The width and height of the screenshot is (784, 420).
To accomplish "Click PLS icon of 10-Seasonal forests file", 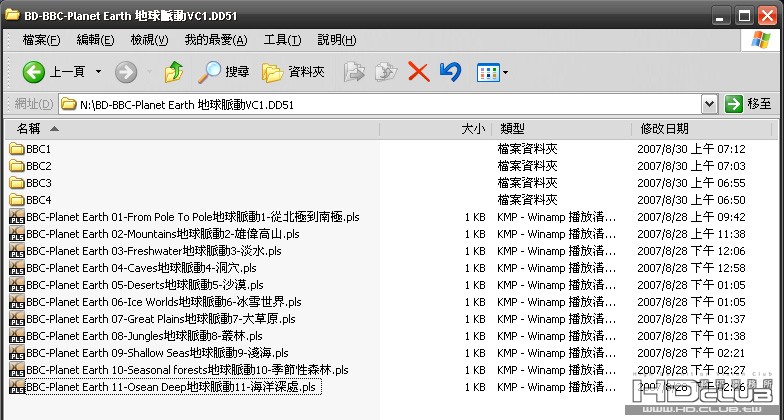I will [x=17, y=370].
